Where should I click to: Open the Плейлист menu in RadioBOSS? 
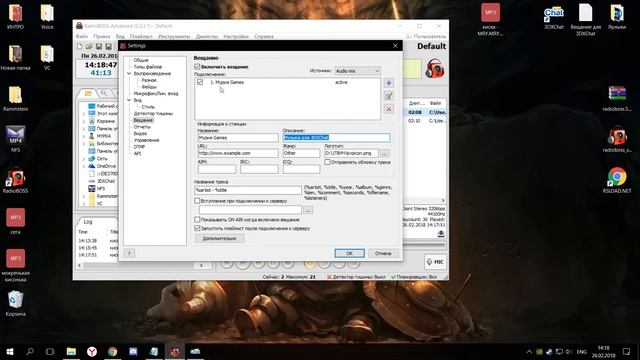point(141,36)
